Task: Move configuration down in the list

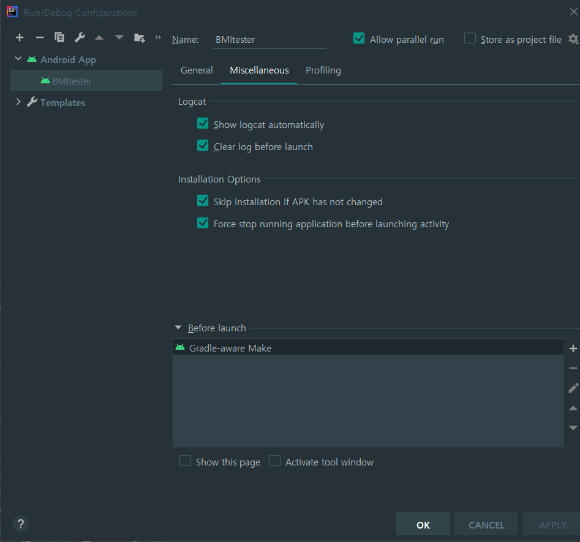Action: tap(119, 37)
